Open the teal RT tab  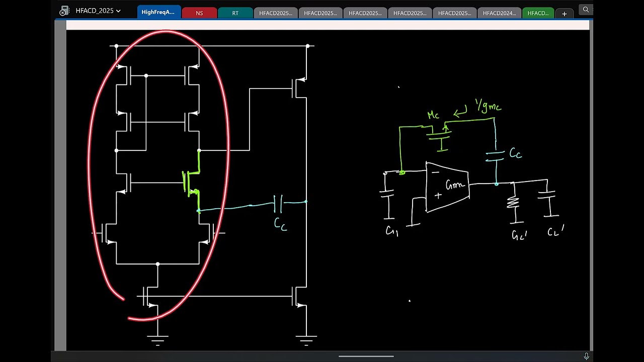235,13
